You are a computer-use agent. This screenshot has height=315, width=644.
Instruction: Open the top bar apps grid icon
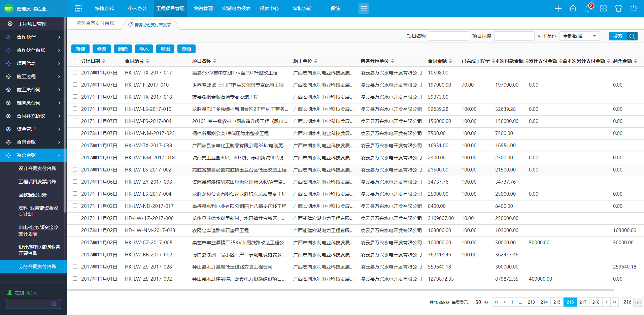603,8
